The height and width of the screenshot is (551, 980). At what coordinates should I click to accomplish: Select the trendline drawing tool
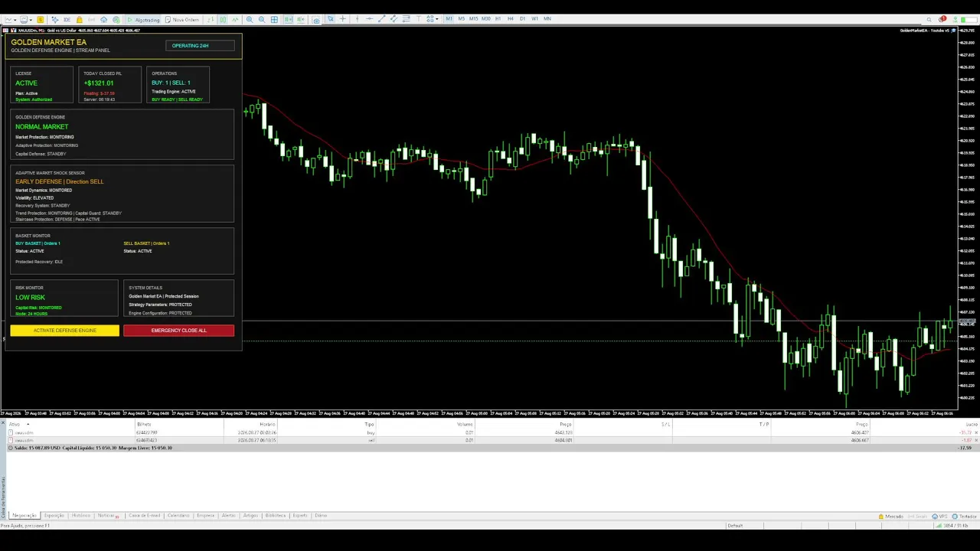tap(381, 18)
